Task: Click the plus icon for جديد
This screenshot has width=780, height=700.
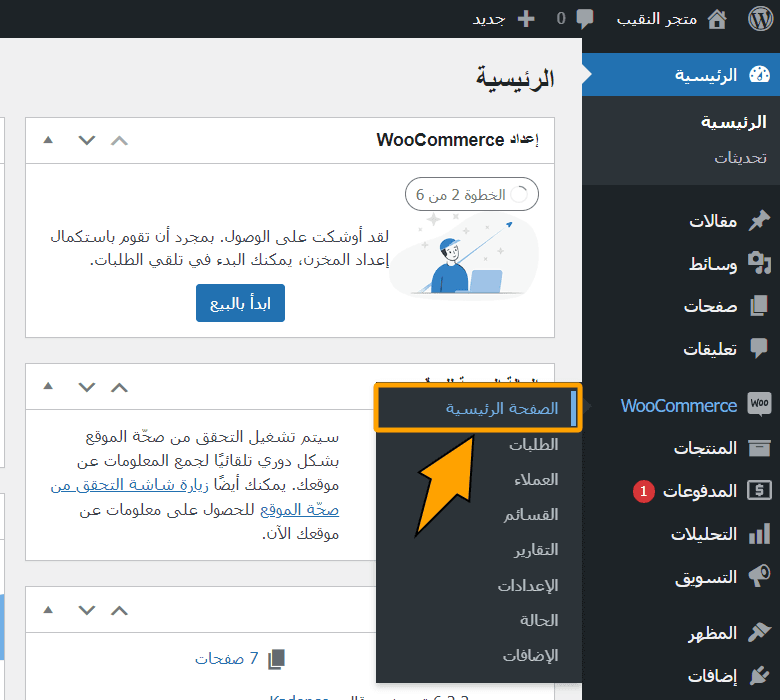Action: tap(526, 19)
